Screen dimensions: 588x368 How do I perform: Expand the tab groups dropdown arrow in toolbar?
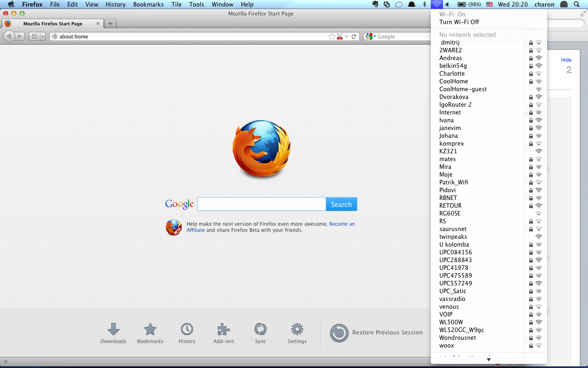point(42,36)
